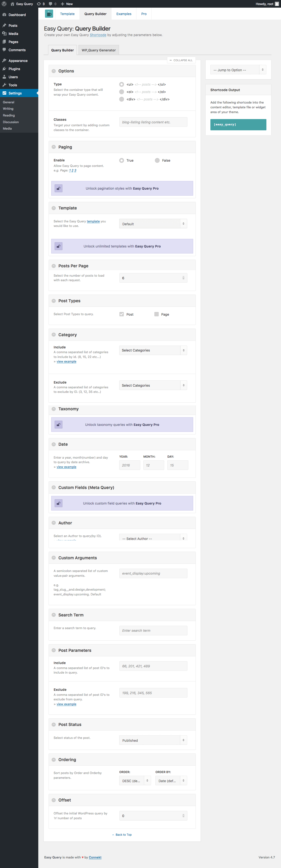The height and width of the screenshot is (868, 281).
Task: Collapse the Options section icon
Action: pyautogui.click(x=54, y=71)
